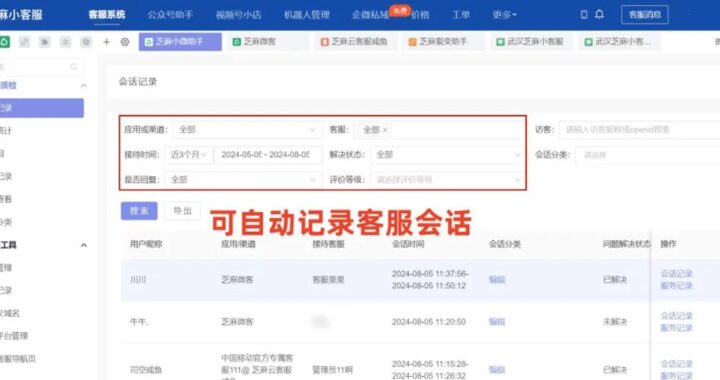Open 公众号助手 in top navigation
This screenshot has height=380, width=720.
coord(170,15)
